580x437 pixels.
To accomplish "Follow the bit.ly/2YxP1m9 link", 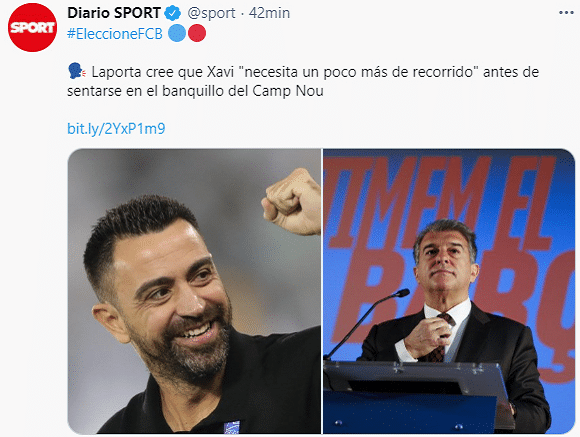I will [x=116, y=129].
